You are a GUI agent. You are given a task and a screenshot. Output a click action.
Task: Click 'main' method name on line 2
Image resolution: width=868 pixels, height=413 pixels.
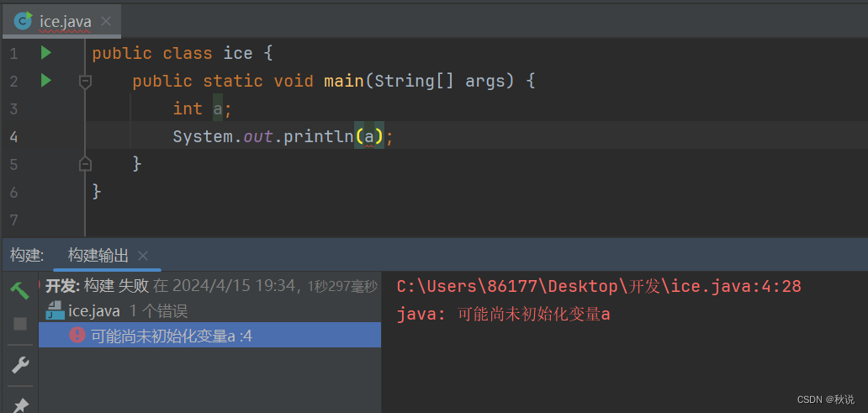click(x=344, y=82)
